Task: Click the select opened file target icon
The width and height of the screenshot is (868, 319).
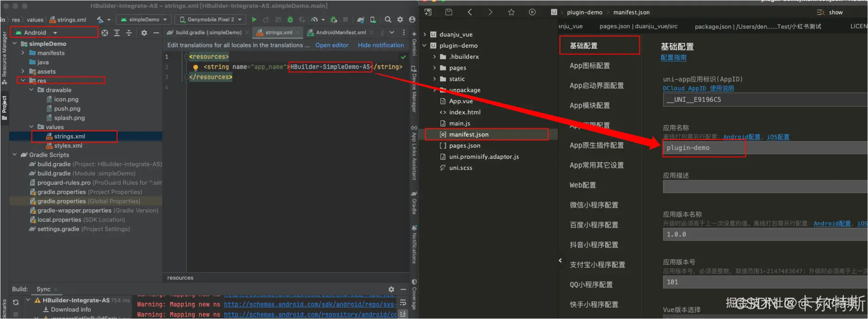Action: tap(105, 33)
